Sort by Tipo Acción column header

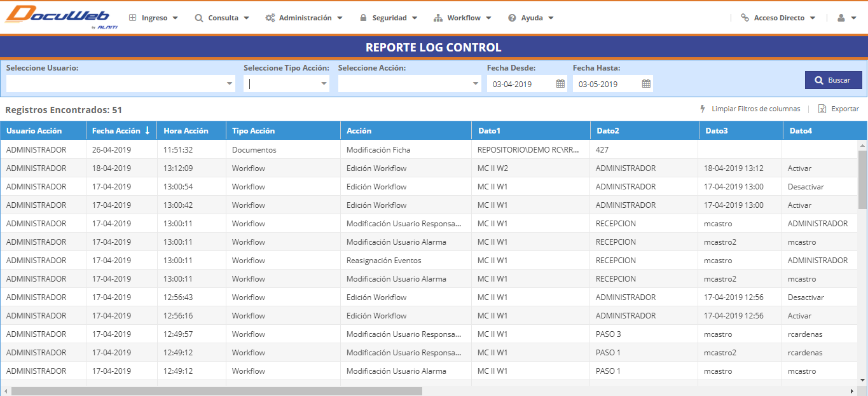(x=254, y=130)
